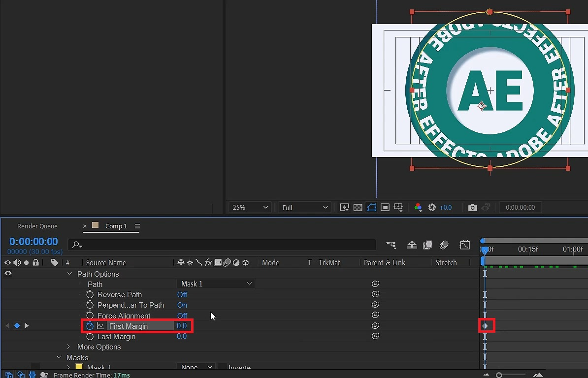
Task: Take a snapshot with the camera icon
Action: pyautogui.click(x=472, y=207)
